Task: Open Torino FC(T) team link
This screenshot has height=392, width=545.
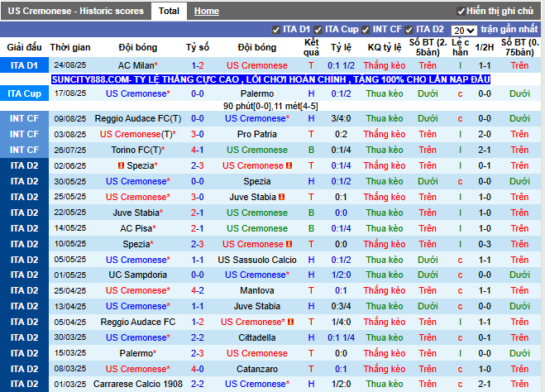Action: [136, 150]
